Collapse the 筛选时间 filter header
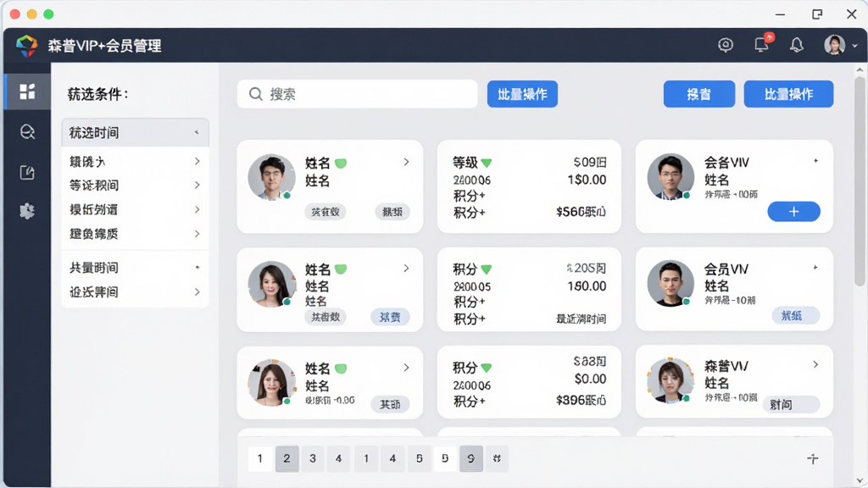The width and height of the screenshot is (868, 488). click(x=135, y=133)
